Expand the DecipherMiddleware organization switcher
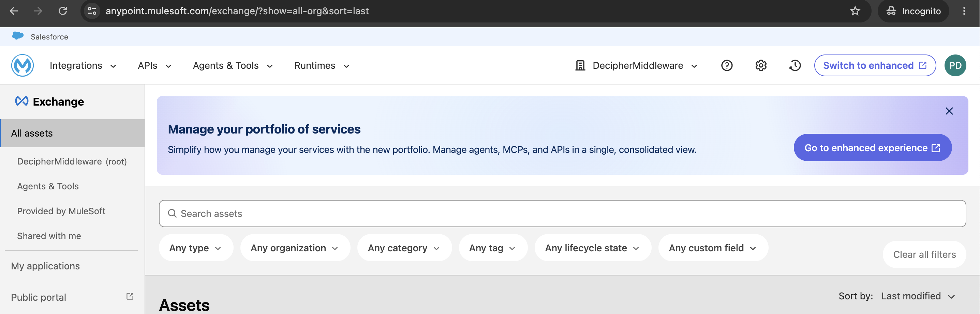This screenshot has width=980, height=314. pos(636,66)
